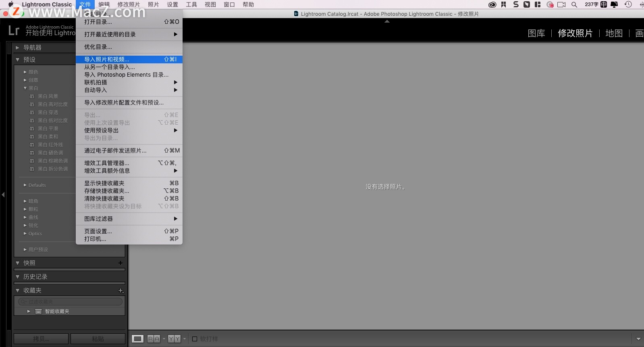Click preset icon beside 黑白 拆分色调
The image size is (644, 347).
pyautogui.click(x=32, y=169)
